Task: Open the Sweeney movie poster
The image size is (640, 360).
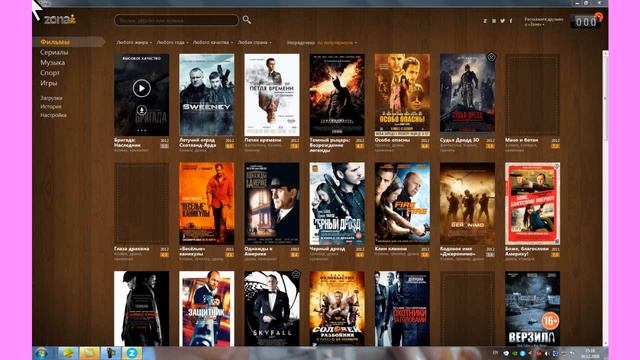Action: (x=207, y=95)
